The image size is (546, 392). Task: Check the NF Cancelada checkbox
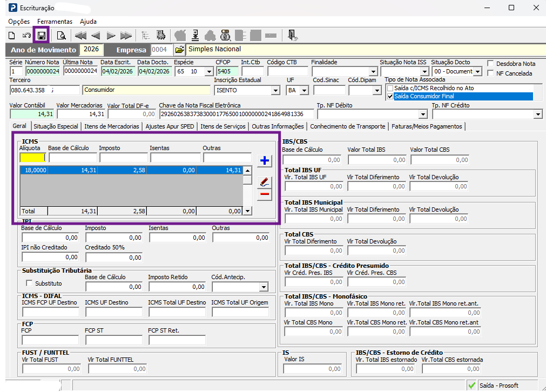490,73
